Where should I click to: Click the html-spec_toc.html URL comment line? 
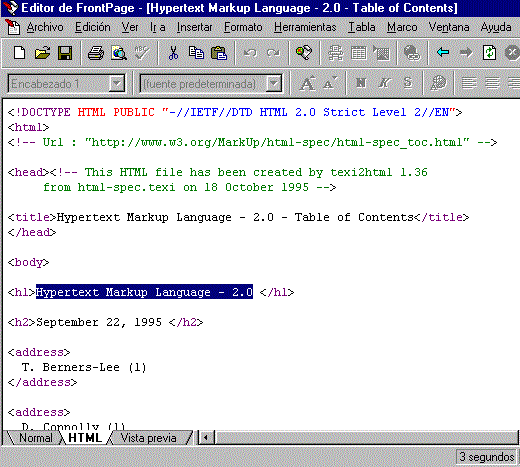tap(252, 143)
